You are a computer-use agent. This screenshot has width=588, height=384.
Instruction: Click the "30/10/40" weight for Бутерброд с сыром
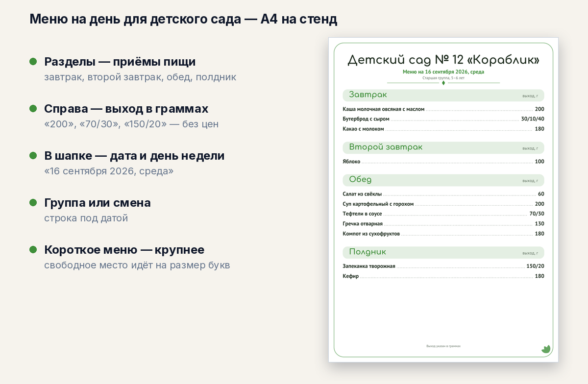(533, 119)
